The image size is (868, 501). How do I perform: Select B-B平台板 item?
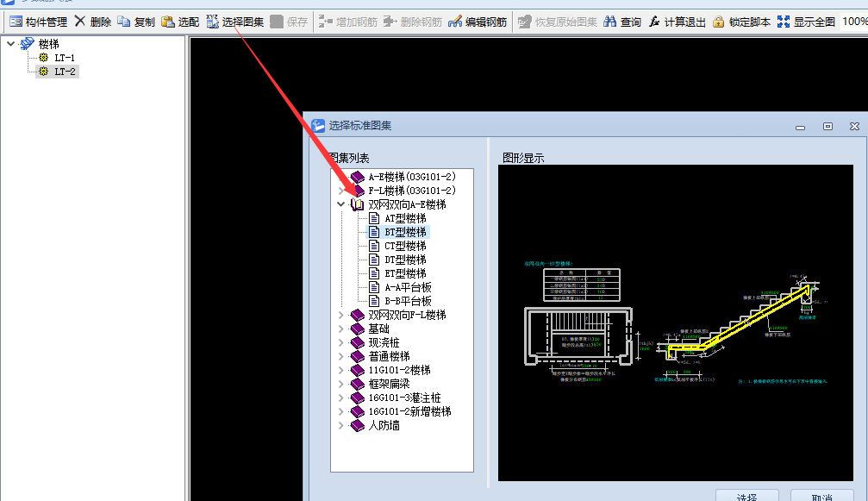click(x=408, y=301)
